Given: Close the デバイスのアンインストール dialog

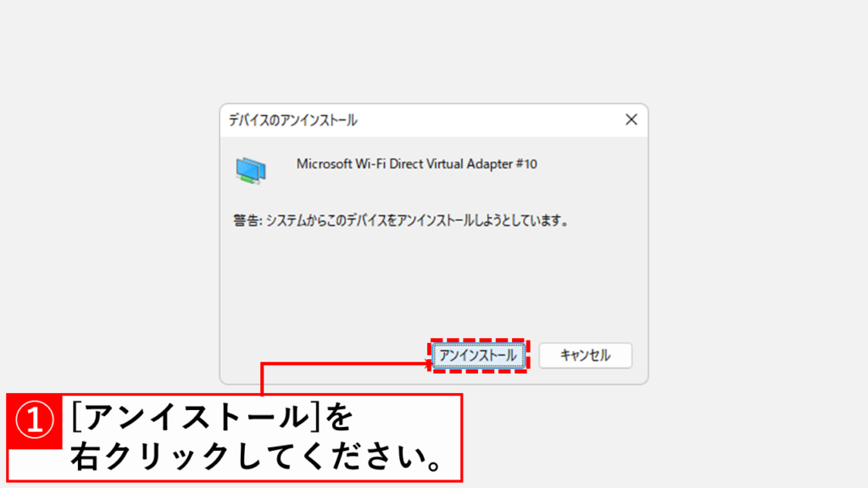Looking at the screenshot, I should [x=631, y=119].
